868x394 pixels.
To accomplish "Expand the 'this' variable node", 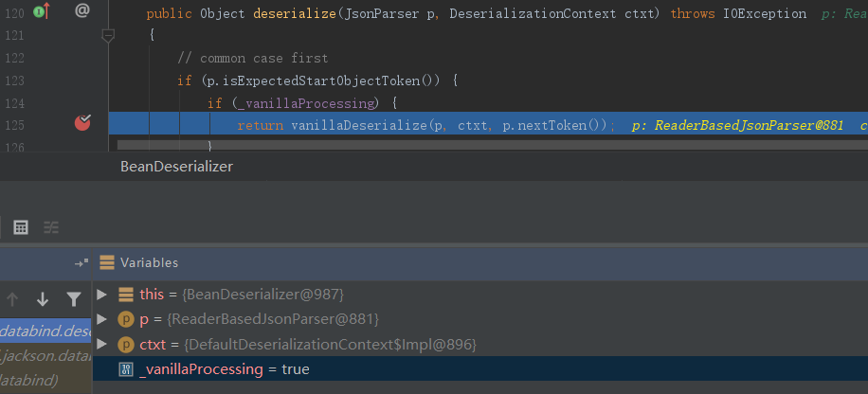I will pos(102,295).
